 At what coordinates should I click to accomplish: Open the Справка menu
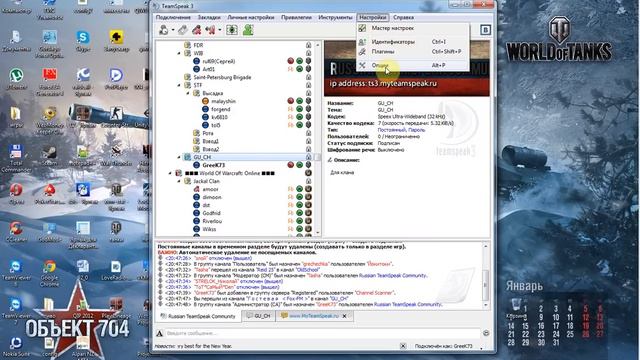click(403, 18)
